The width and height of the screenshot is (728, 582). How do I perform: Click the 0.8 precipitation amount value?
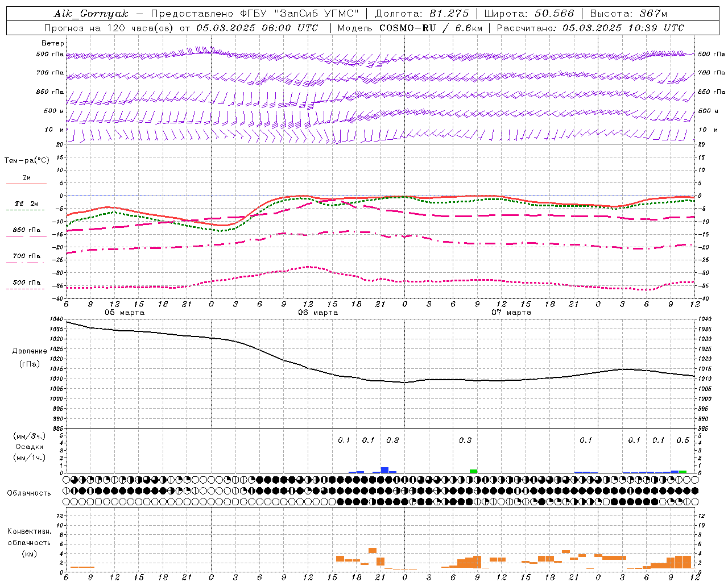tap(392, 440)
